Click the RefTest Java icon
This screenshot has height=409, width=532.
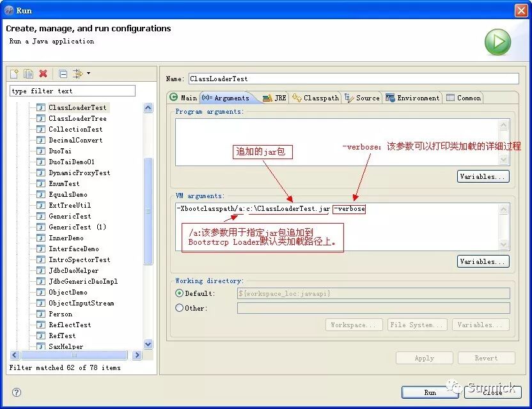coord(41,336)
